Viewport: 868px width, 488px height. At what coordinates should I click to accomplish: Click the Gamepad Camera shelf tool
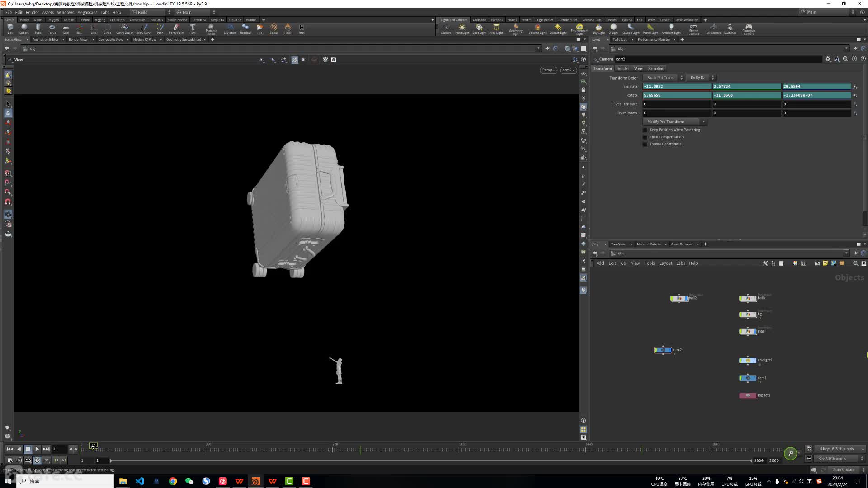pyautogui.click(x=749, y=29)
